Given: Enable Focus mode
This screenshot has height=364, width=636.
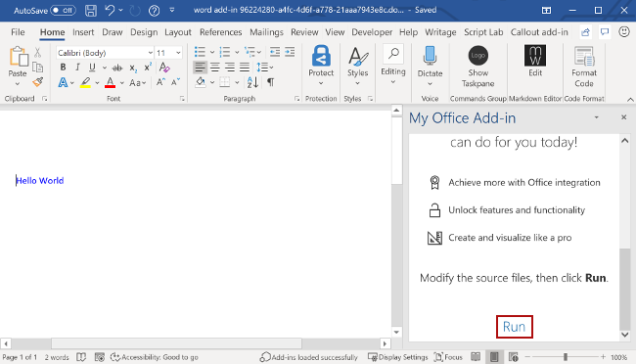Looking at the screenshot, I should (448, 357).
